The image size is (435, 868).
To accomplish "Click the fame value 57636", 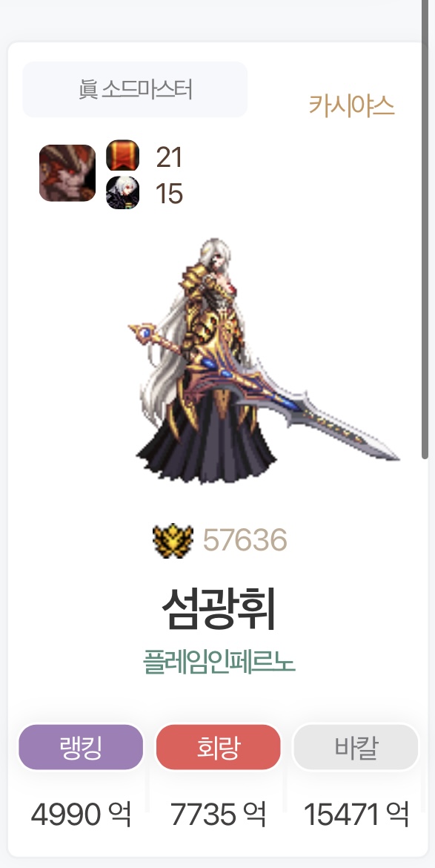I will (245, 540).
